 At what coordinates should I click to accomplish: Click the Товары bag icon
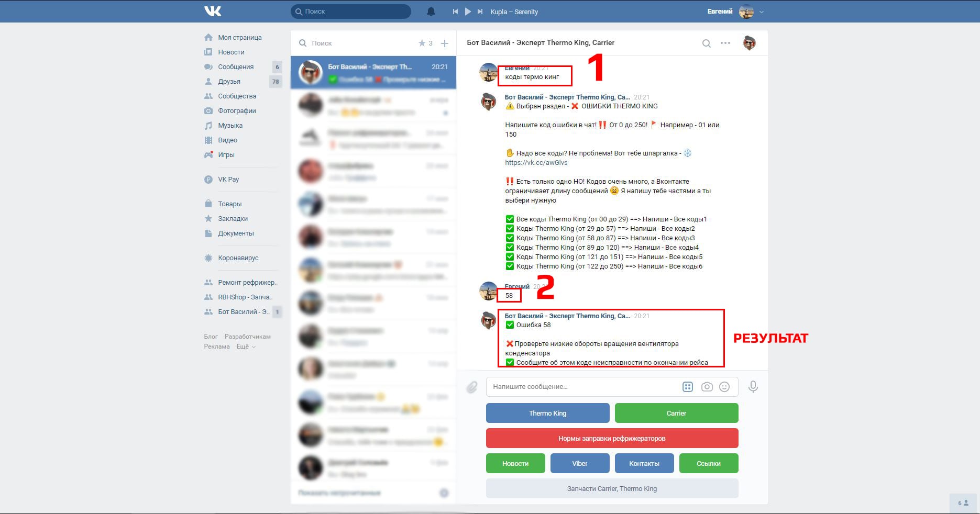[x=208, y=204]
